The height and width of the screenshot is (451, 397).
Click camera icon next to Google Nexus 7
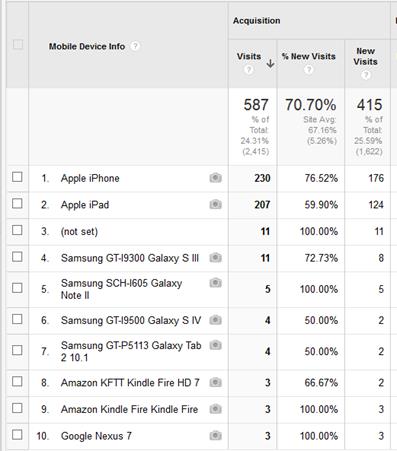[x=215, y=435]
